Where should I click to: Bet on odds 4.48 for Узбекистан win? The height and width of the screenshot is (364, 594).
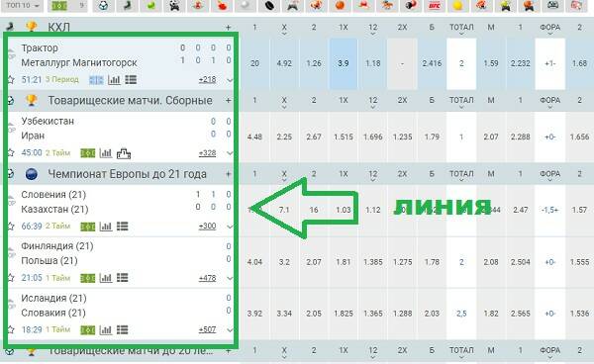pyautogui.click(x=254, y=136)
